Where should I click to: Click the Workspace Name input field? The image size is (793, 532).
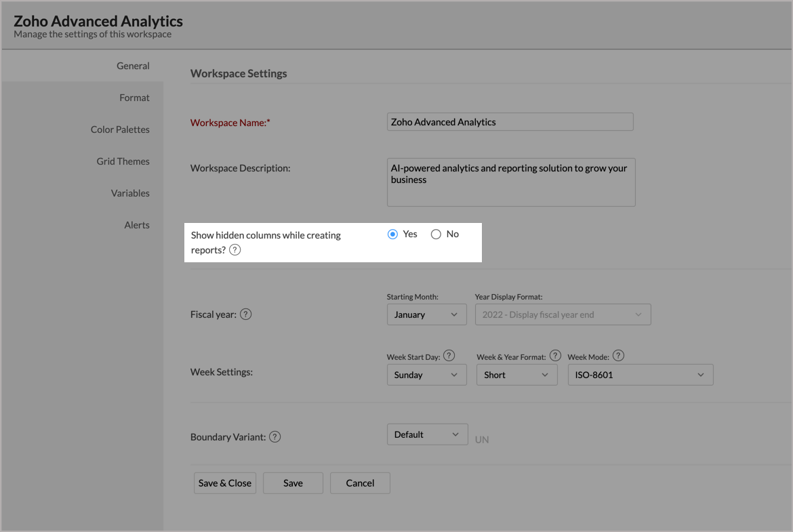tap(510, 122)
